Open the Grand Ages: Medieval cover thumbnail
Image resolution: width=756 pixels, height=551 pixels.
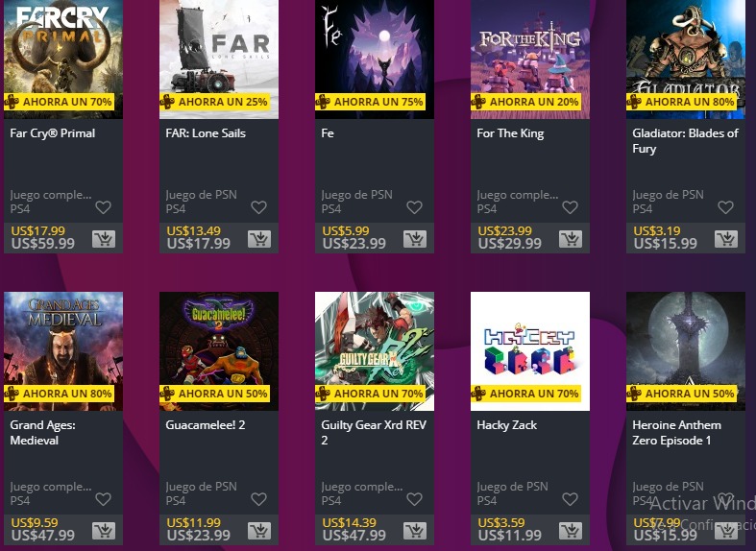[x=63, y=351]
